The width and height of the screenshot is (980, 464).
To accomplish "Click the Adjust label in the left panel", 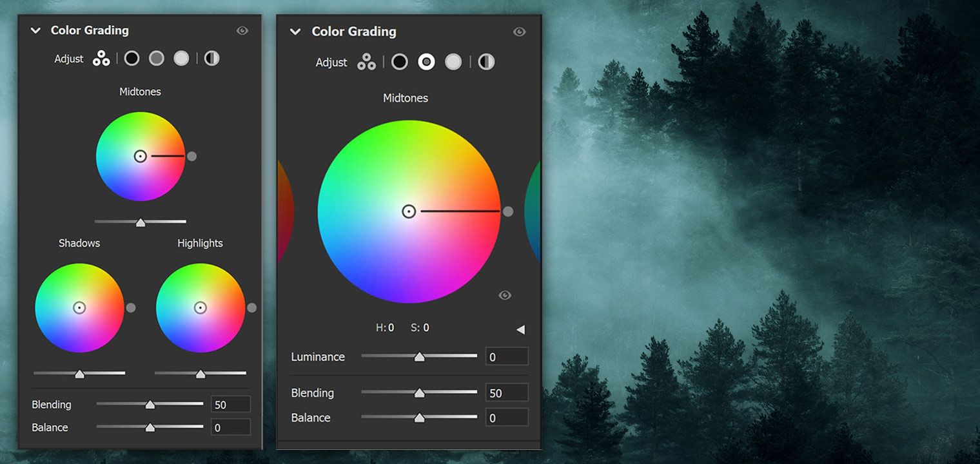I will 68,58.
